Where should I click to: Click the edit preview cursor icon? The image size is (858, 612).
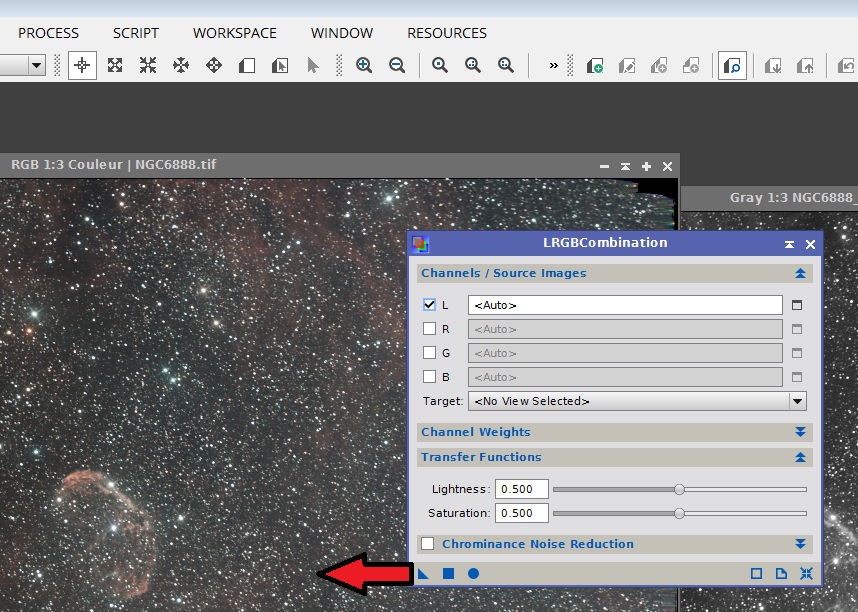(280, 66)
